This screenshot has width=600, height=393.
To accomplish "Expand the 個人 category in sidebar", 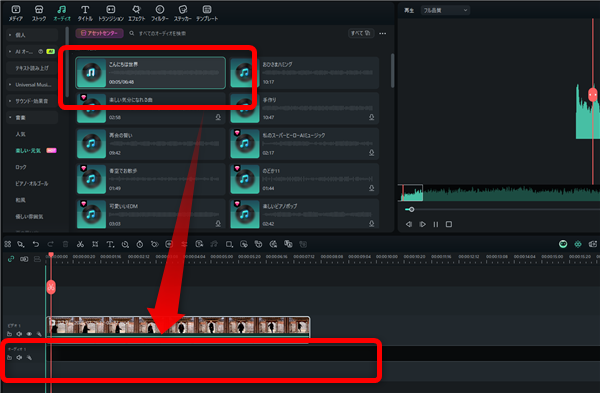I will (32, 35).
